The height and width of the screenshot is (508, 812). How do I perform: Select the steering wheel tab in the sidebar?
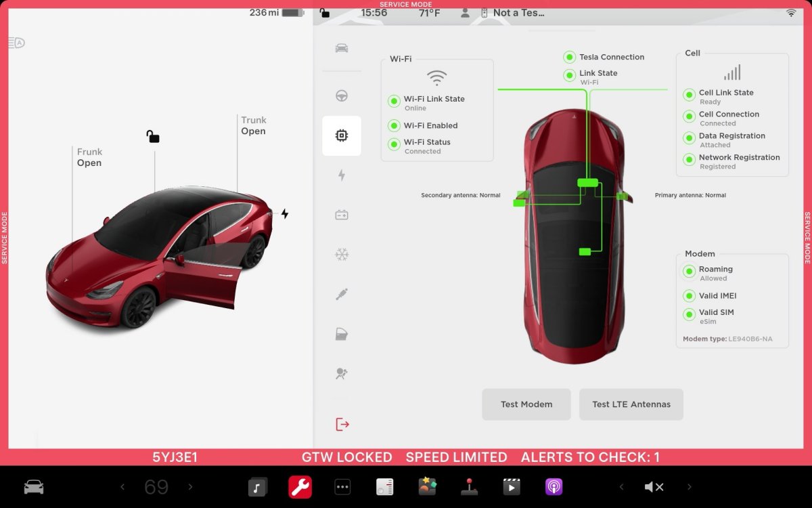coord(342,96)
